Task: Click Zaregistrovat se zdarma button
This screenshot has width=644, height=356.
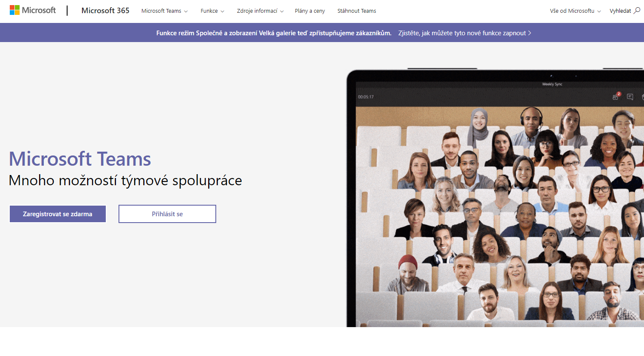Action: 58,214
